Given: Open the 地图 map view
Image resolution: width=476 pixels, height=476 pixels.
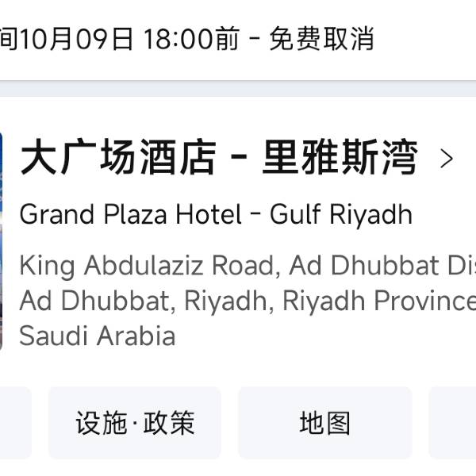Looking at the screenshot, I should tap(325, 423).
